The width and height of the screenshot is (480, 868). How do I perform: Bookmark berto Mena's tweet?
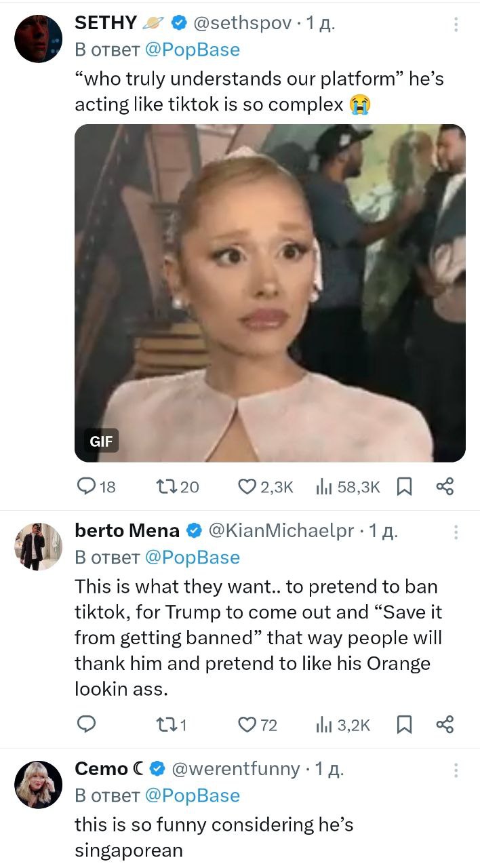point(405,725)
